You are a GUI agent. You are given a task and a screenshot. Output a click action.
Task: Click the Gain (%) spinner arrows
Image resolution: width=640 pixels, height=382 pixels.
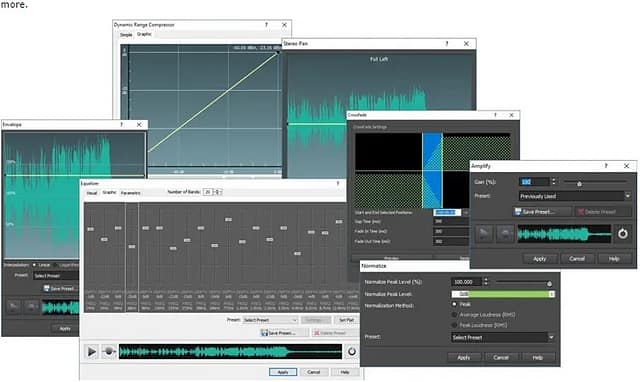pos(553,182)
